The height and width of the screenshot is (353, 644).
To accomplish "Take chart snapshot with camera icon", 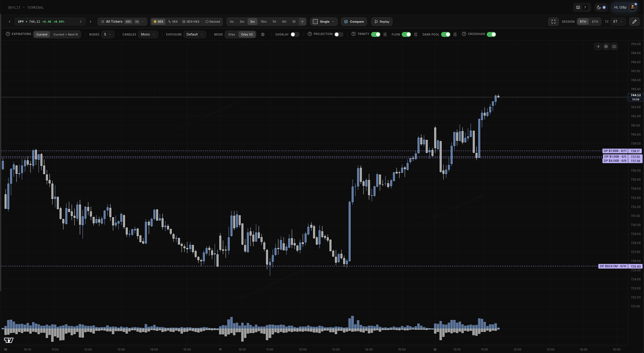I will click(614, 46).
